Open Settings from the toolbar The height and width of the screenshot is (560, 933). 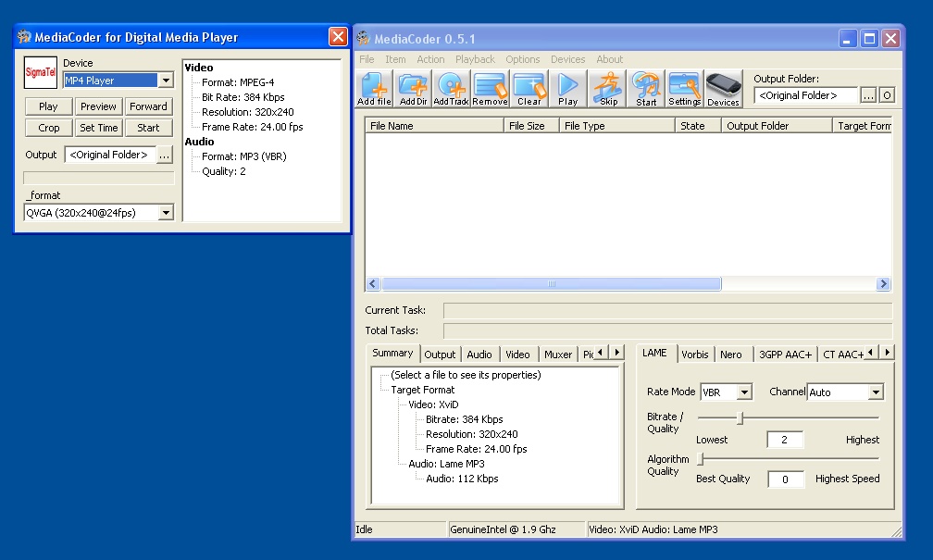(x=684, y=89)
